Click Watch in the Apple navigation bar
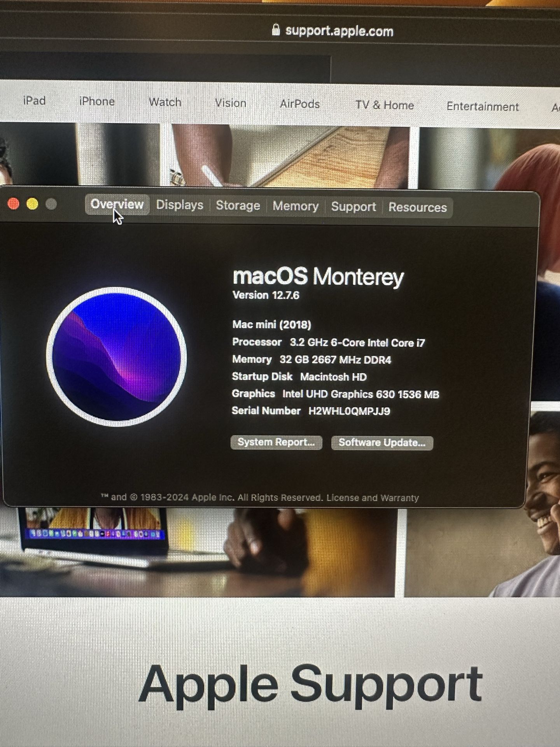 pos(165,102)
